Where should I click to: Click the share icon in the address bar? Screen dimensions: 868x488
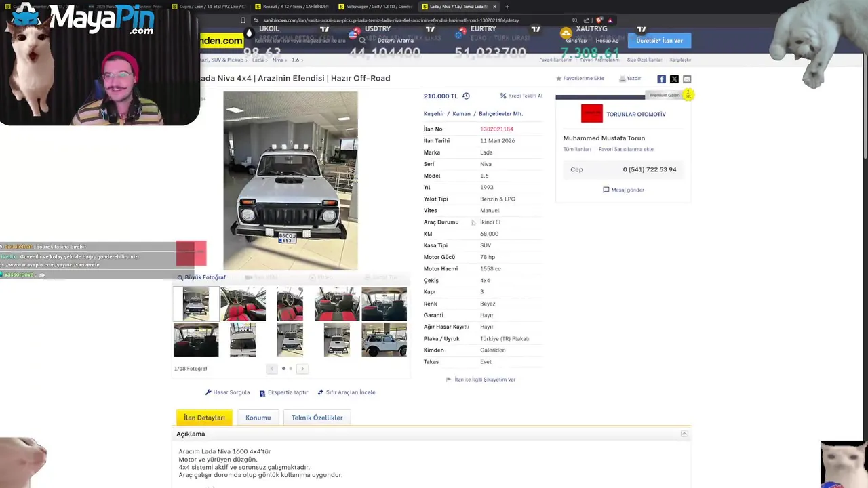coord(587,20)
